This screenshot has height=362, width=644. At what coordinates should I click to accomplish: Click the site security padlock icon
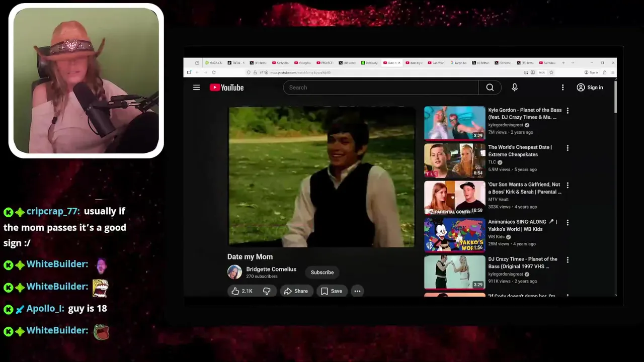(255, 72)
